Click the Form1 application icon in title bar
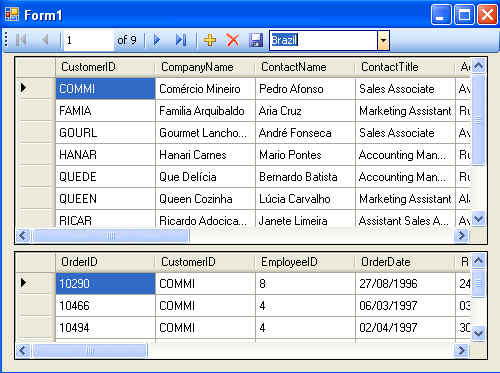The width and height of the screenshot is (500, 373). (12, 15)
